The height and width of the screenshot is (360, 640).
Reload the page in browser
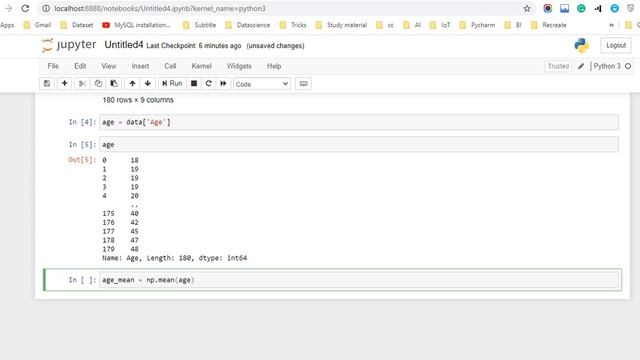tap(25, 9)
